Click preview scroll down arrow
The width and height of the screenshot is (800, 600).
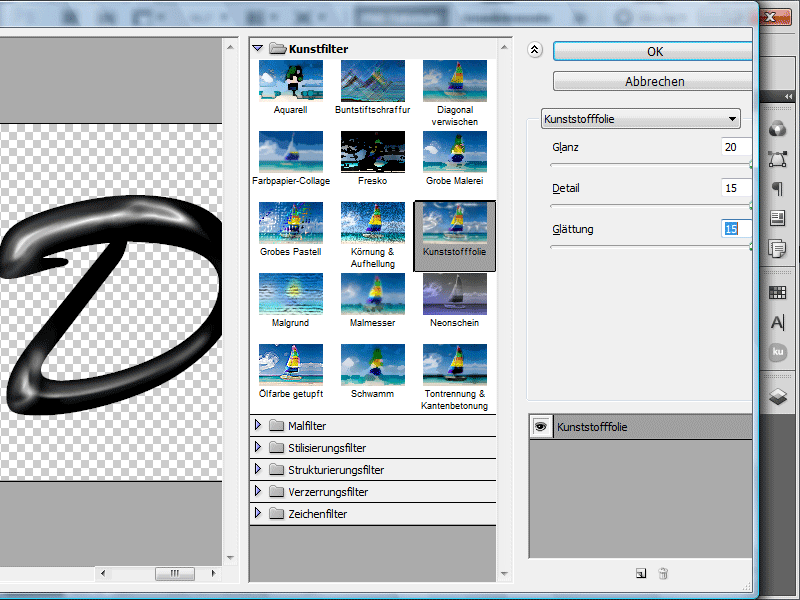tap(230, 558)
